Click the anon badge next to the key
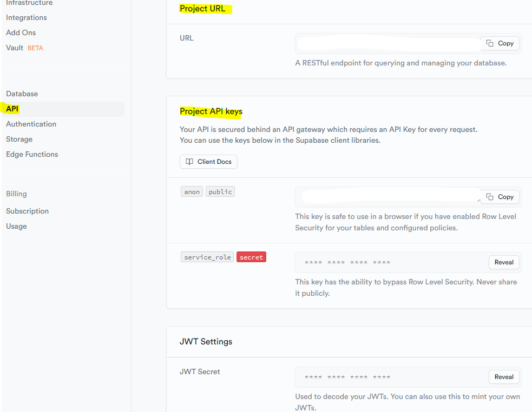Screen dimensions: 532x412 click(x=192, y=191)
